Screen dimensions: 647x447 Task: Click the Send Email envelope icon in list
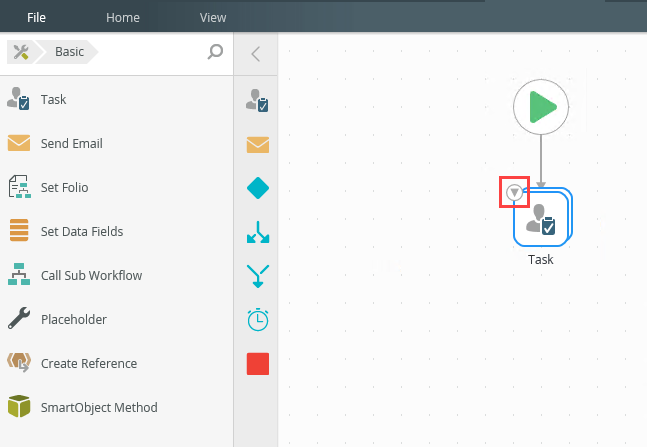pos(19,143)
